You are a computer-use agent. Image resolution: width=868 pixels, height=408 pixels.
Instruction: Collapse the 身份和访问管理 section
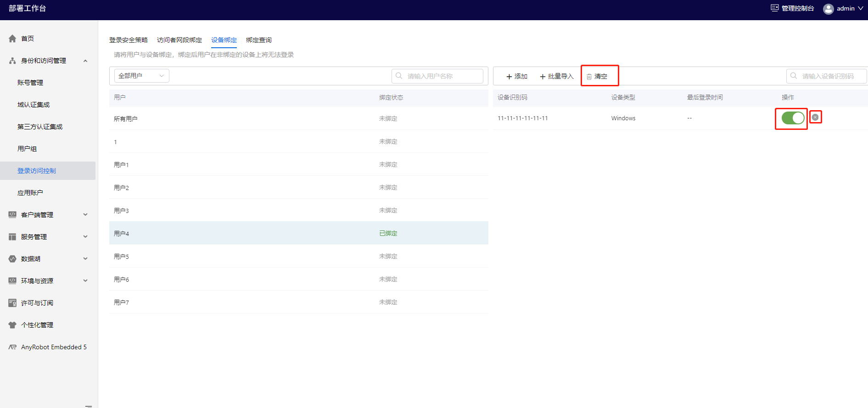(x=85, y=61)
